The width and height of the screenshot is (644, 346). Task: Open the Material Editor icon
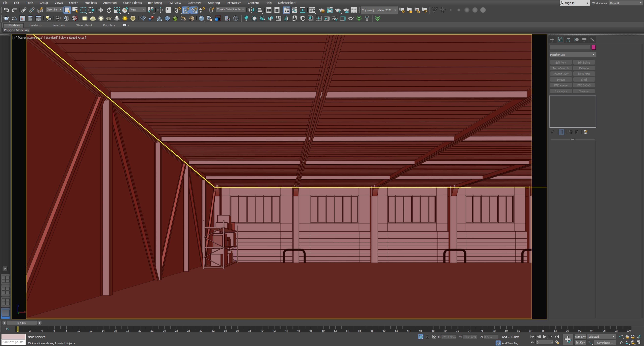click(312, 10)
